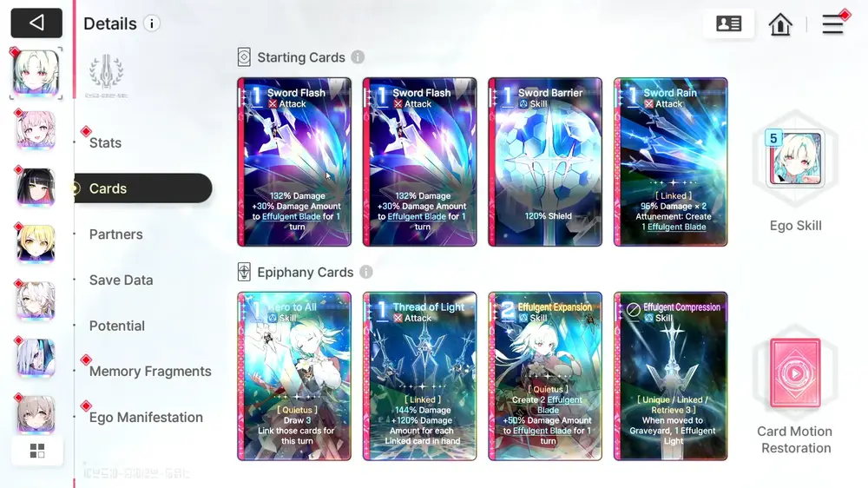This screenshot has width=868, height=488.
Task: Show info for Starting Cards
Action: click(x=358, y=57)
